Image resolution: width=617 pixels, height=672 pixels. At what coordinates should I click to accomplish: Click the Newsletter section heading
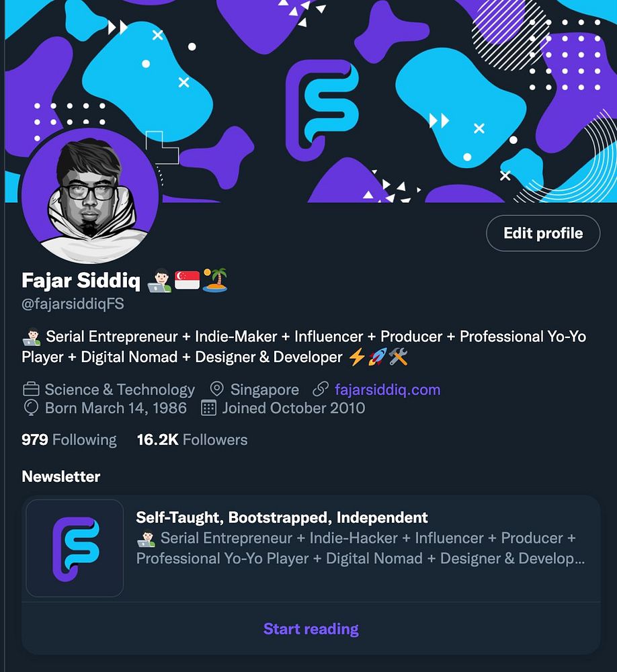coord(61,476)
